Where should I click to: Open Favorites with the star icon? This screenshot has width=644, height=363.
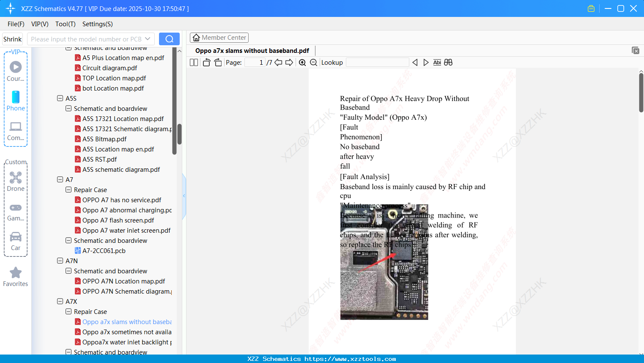click(16, 277)
